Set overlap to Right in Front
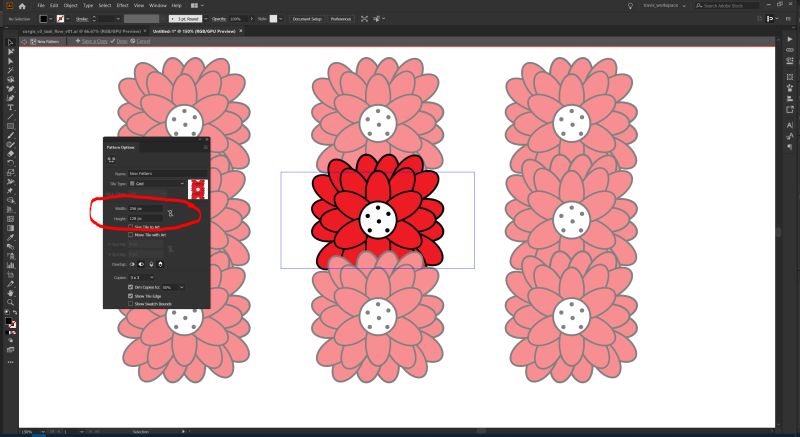The height and width of the screenshot is (437, 800). click(141, 264)
